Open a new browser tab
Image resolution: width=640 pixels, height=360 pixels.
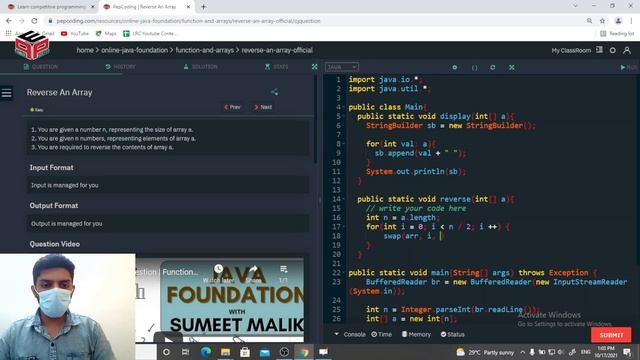(203, 7)
